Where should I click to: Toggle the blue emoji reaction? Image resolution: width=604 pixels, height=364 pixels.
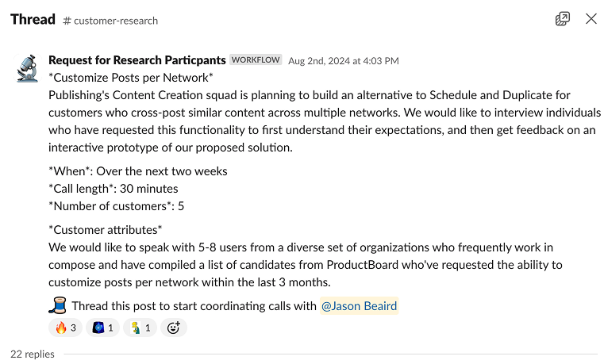103,328
